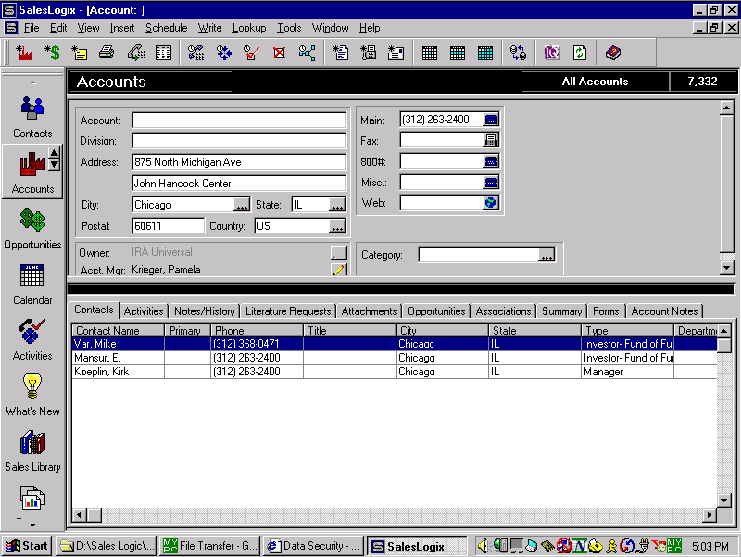
Task: Click the reports chart icon below Sales Library
Action: point(32,499)
